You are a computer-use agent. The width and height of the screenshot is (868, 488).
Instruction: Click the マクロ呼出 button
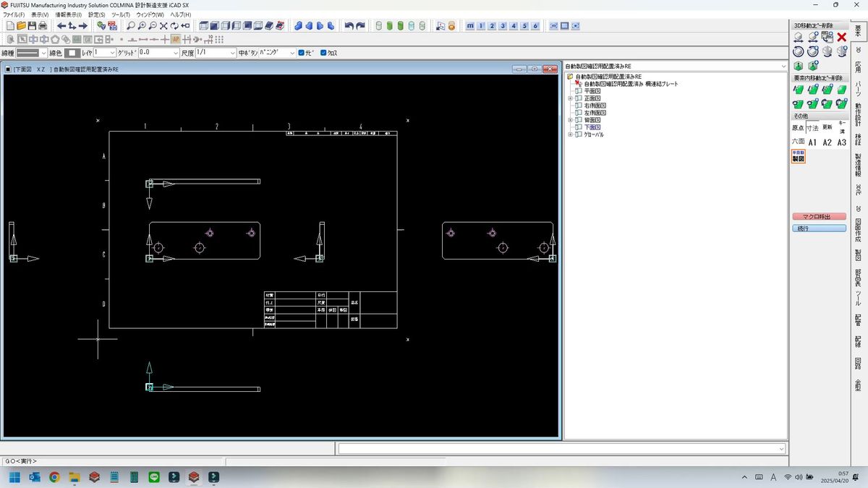click(819, 216)
